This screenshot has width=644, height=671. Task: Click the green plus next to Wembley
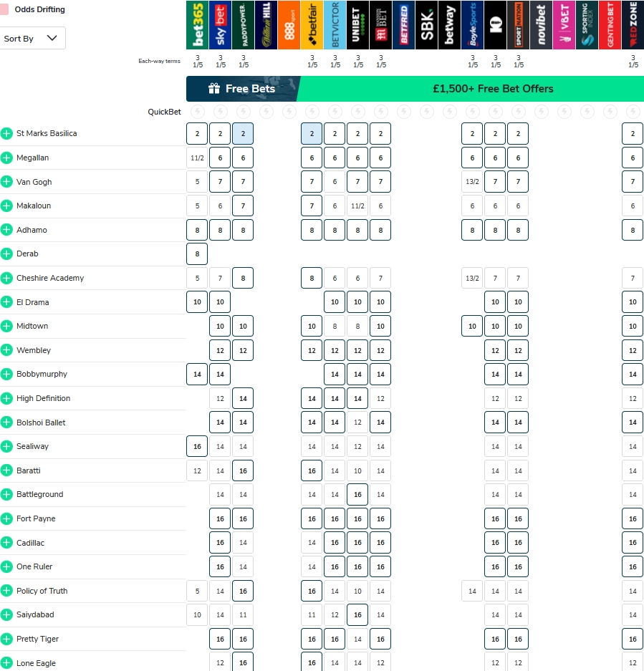(x=7, y=350)
